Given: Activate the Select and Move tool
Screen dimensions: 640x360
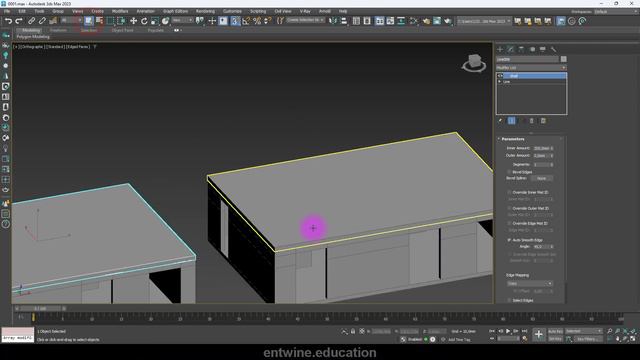Looking at the screenshot, I should pyautogui.click(x=133, y=21).
